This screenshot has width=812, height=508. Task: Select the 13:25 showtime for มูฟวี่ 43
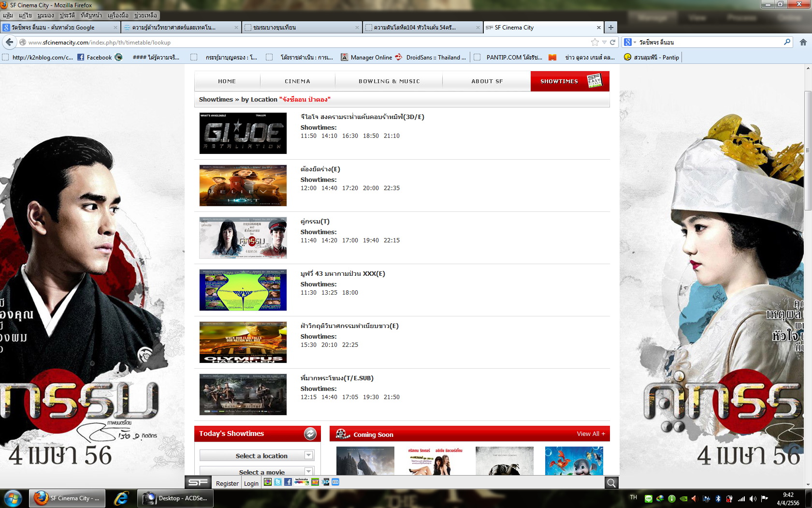point(329,293)
